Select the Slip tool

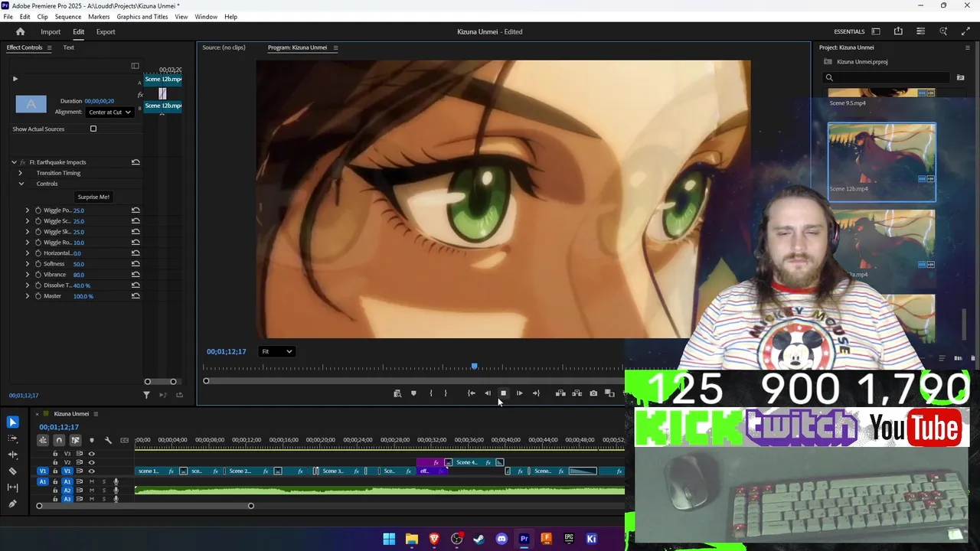coord(12,487)
